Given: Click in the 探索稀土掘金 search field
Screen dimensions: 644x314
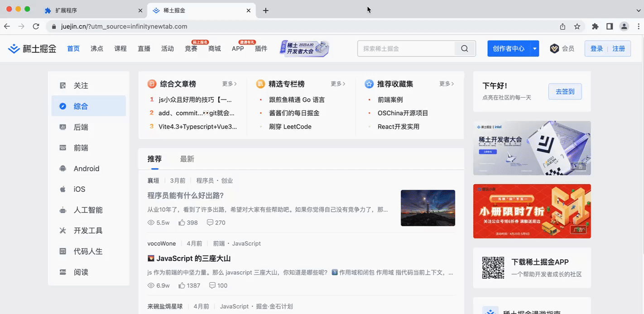Looking at the screenshot, I should coord(406,48).
